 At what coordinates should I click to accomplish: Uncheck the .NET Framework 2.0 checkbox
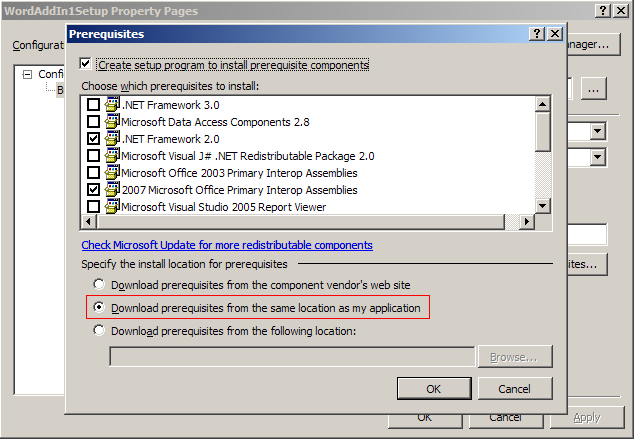[93, 139]
